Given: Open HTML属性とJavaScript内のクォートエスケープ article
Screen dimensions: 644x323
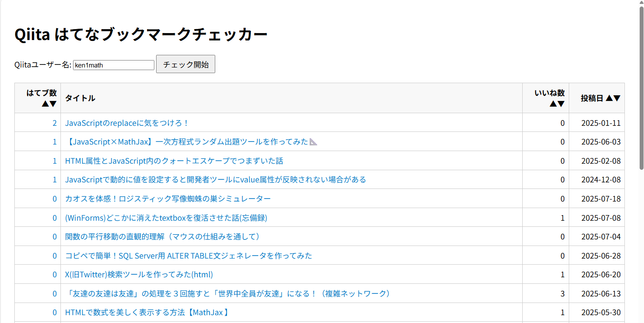Looking at the screenshot, I should pyautogui.click(x=174, y=161).
